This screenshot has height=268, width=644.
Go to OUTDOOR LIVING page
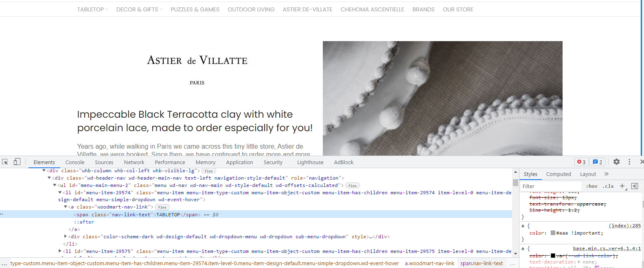coord(251,9)
